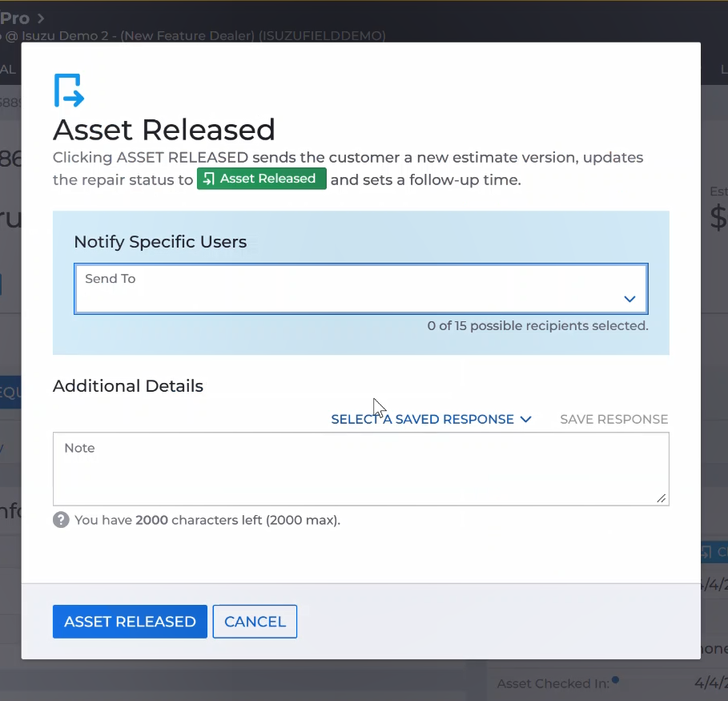Click the Pro breadcrumb link in header
Viewport: 728px width, 701px height.
pyautogui.click(x=14, y=18)
